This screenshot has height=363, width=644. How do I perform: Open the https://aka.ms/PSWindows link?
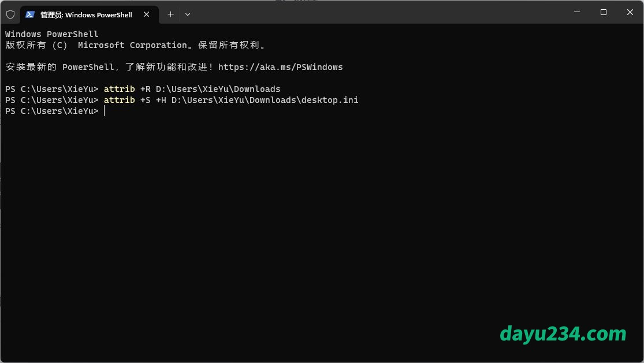[x=280, y=67]
